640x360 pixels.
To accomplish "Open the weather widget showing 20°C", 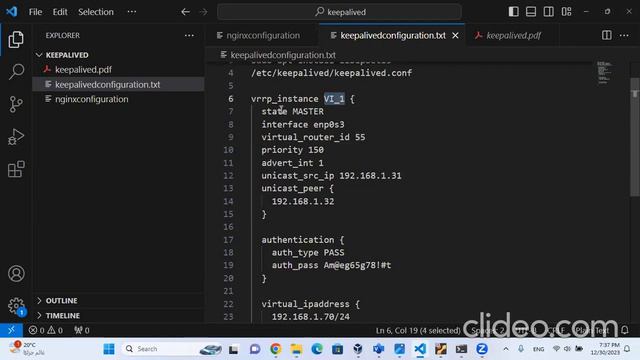I will 27,349.
